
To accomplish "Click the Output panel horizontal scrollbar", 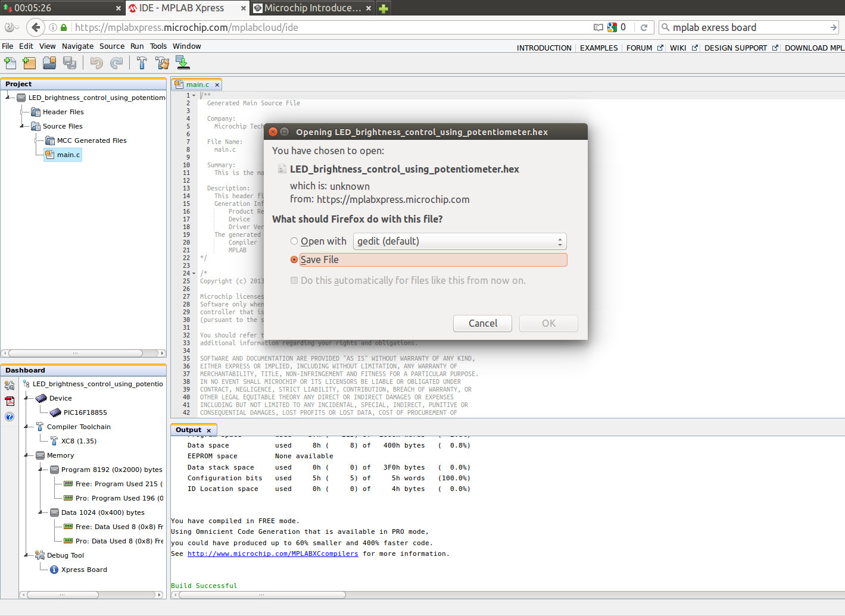I will click(x=262, y=595).
